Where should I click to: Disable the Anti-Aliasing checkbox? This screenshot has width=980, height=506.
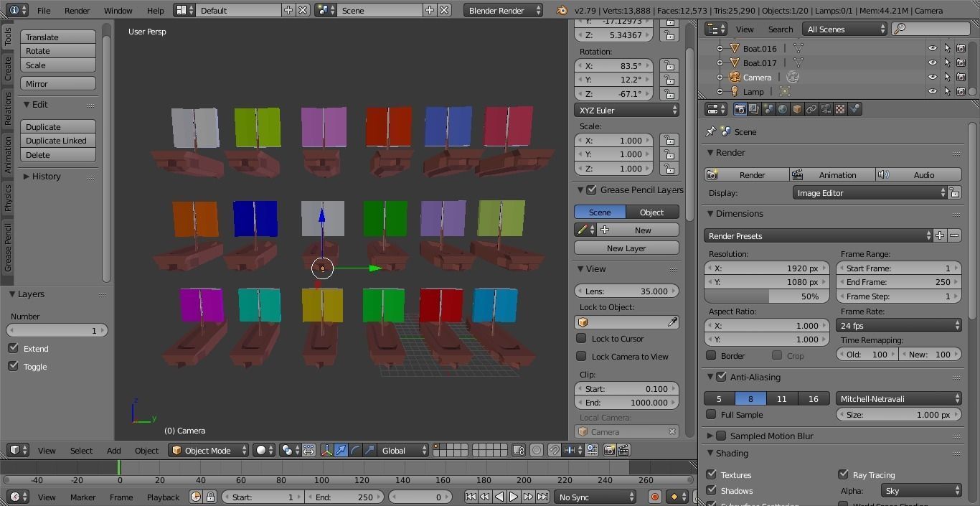(x=721, y=377)
